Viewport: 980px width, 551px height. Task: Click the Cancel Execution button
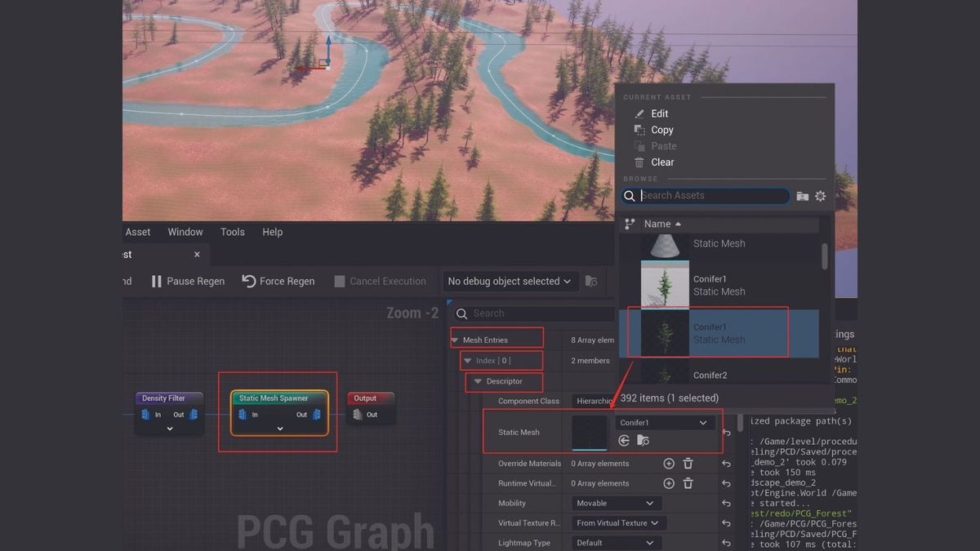380,281
